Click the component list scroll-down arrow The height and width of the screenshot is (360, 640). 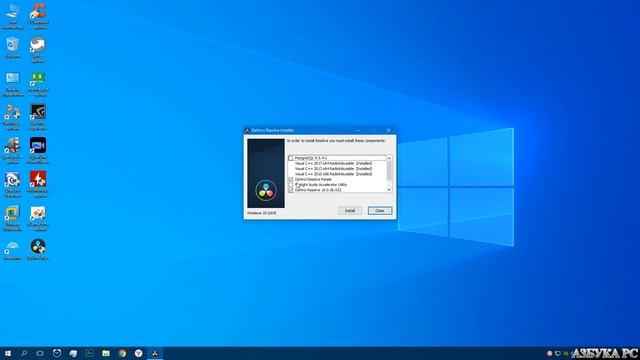[x=389, y=190]
